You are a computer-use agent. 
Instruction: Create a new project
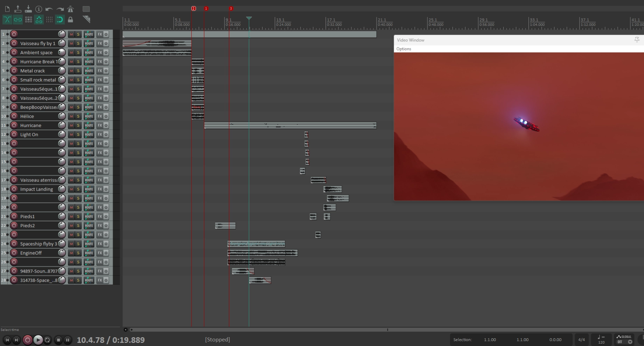[x=7, y=9]
